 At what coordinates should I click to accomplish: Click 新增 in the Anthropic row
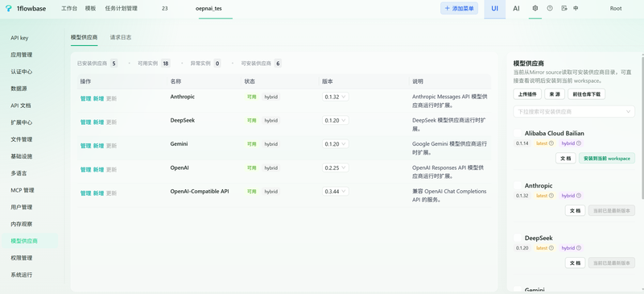click(x=98, y=99)
